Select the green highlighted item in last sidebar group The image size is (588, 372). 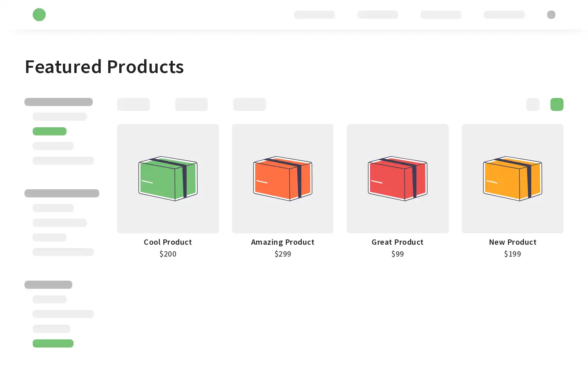(x=53, y=343)
